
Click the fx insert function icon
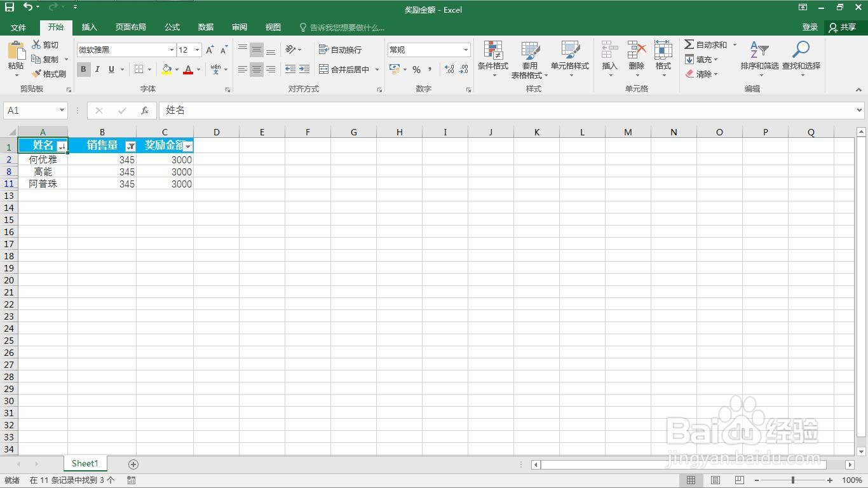[145, 111]
